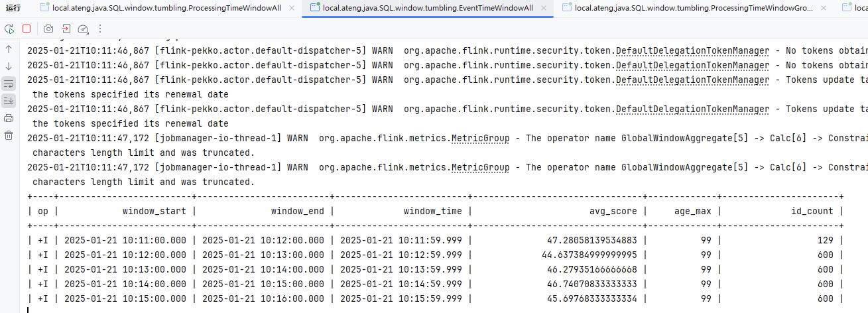The height and width of the screenshot is (313, 868).
Task: Select the EventTimeWindowAll run tab
Action: 427,8
